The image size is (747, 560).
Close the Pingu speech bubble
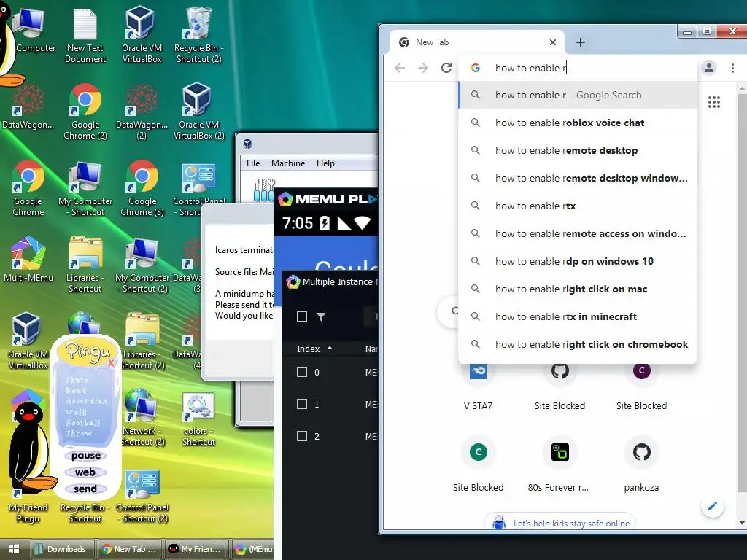click(111, 363)
